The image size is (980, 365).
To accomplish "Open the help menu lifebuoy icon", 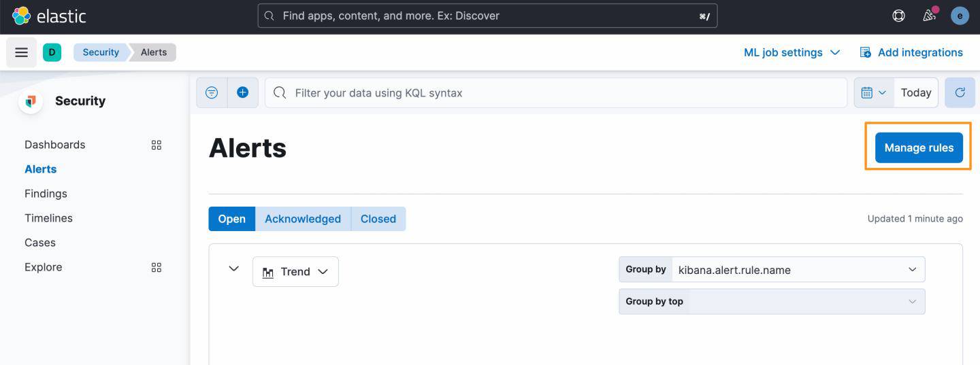I will (898, 16).
